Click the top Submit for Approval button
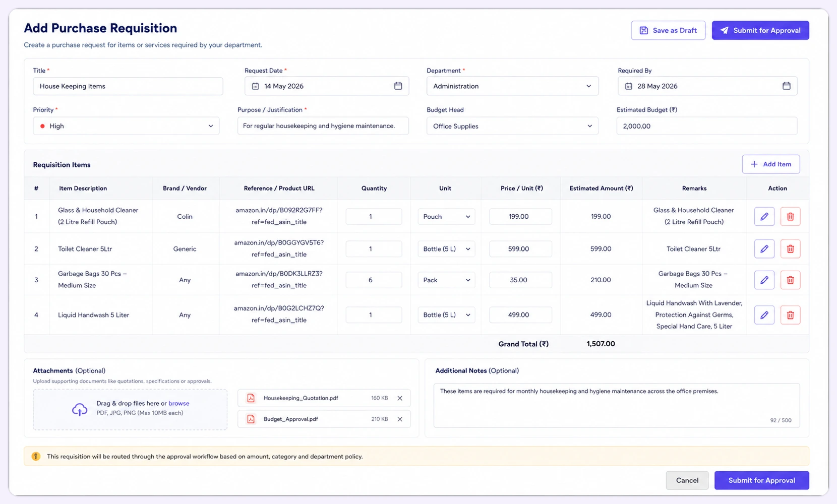 click(x=760, y=30)
